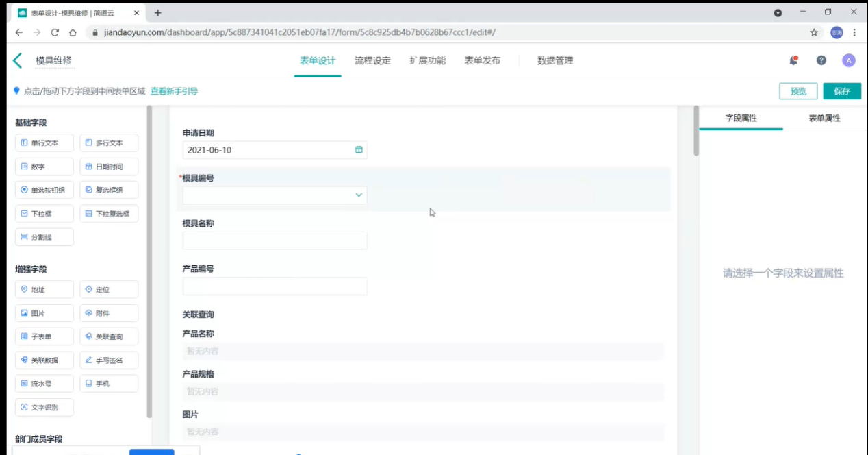Add a 流水号 field to the form
868x455 pixels.
(44, 383)
